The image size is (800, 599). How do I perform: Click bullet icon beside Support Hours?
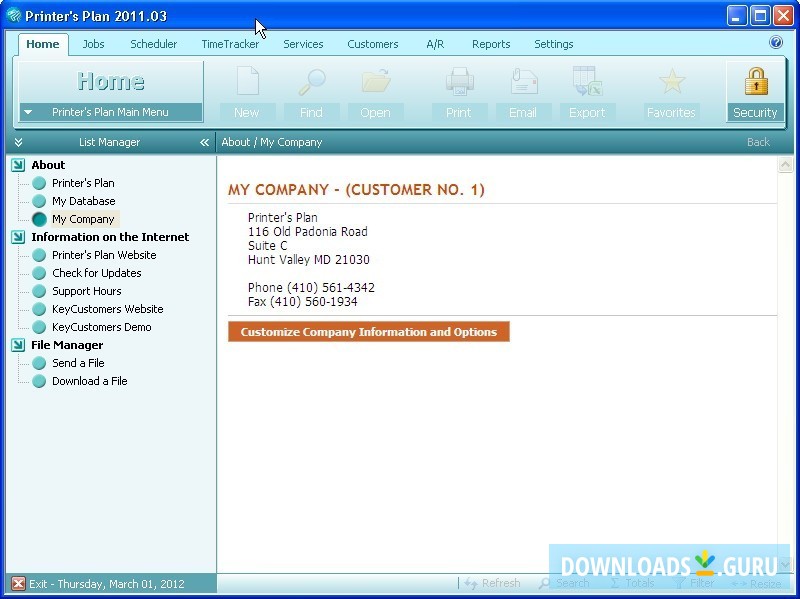point(39,291)
